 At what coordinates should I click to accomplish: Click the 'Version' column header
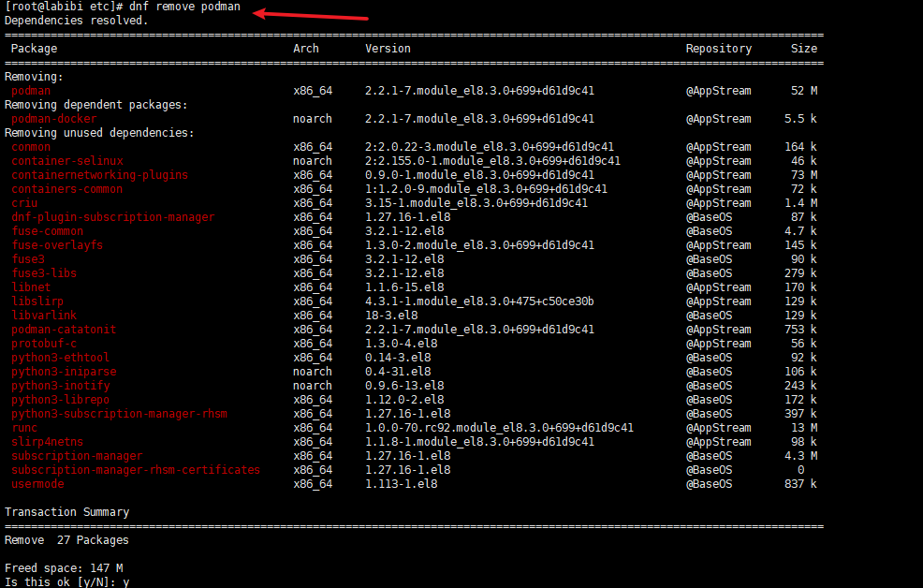pyautogui.click(x=388, y=49)
